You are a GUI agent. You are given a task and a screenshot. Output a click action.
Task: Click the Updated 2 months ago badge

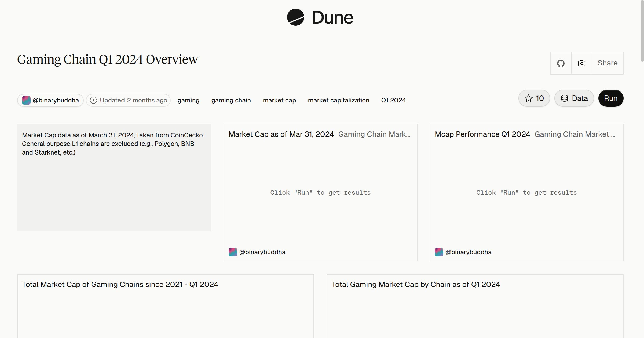[128, 100]
